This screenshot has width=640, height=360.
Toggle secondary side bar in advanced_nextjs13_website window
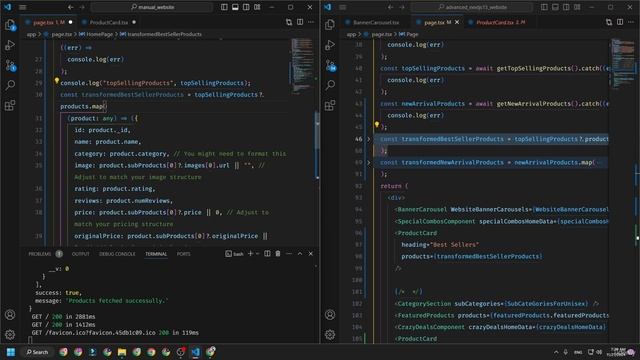click(x=566, y=7)
